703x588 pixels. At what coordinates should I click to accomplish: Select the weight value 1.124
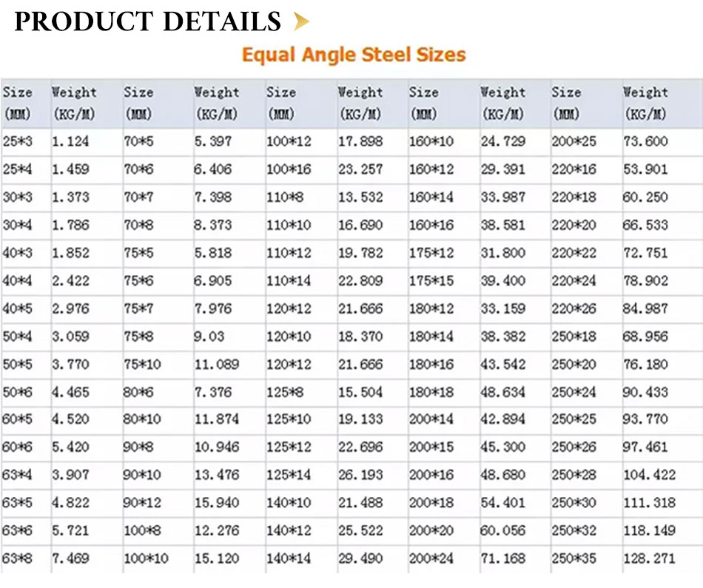(70, 141)
